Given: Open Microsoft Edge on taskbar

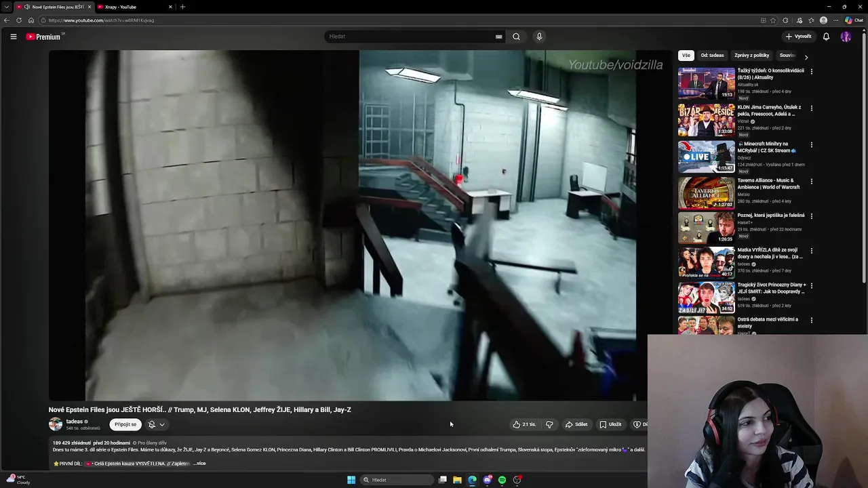Looking at the screenshot, I should (x=473, y=480).
